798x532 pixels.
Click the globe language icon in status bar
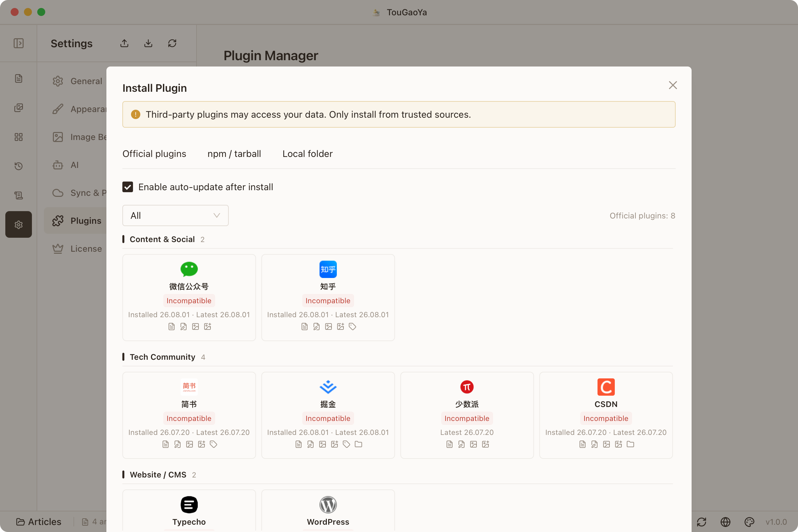point(726,522)
